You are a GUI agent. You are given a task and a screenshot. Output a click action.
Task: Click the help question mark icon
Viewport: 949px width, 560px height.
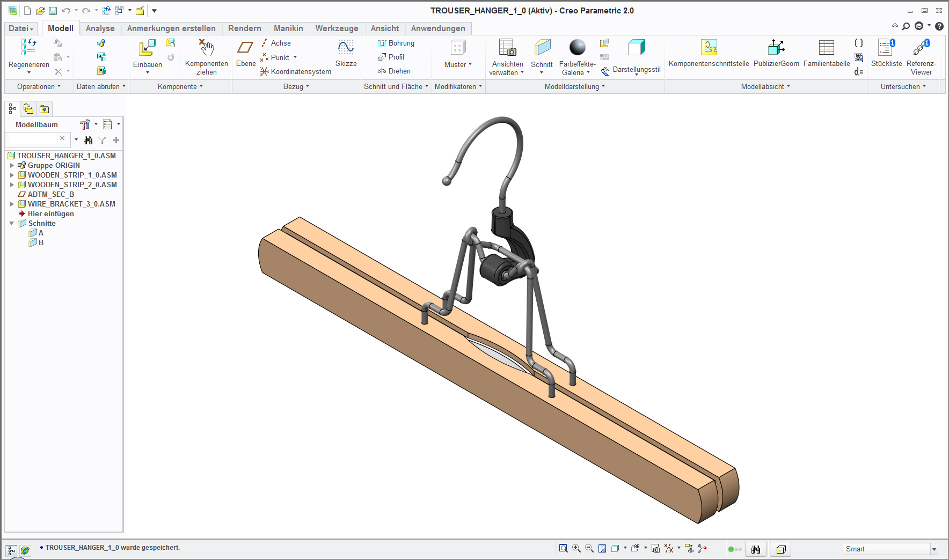pyautogui.click(x=939, y=26)
